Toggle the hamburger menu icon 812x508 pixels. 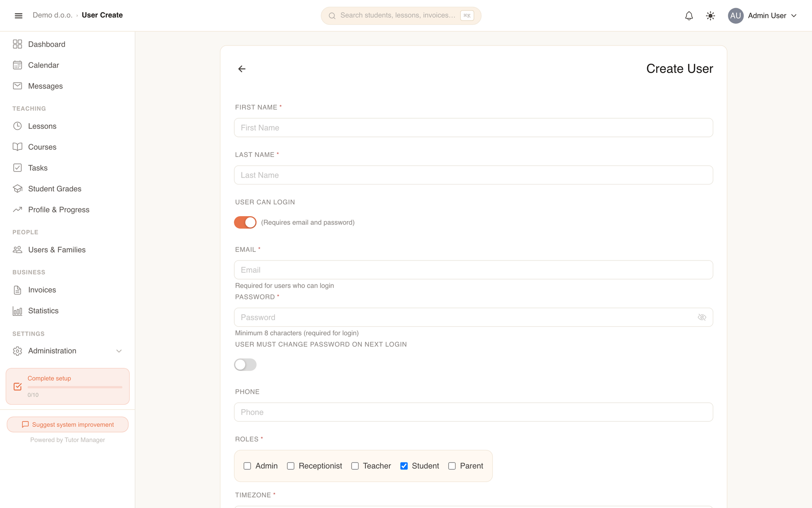pos(18,15)
